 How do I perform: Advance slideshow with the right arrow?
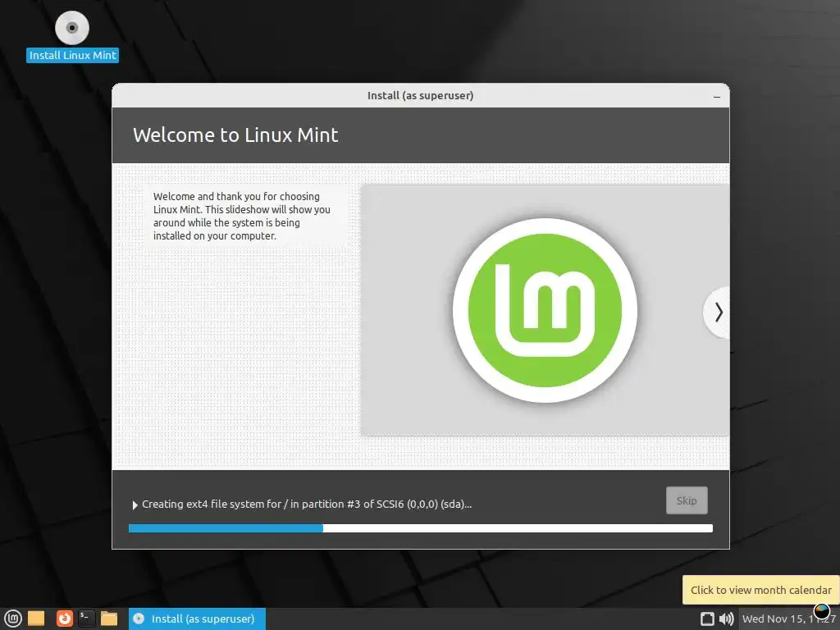click(x=718, y=312)
